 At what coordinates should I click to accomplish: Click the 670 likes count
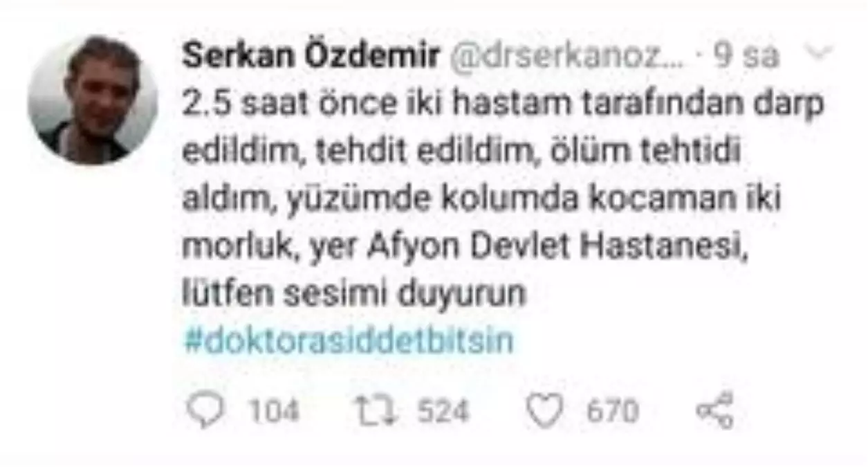[x=612, y=412]
